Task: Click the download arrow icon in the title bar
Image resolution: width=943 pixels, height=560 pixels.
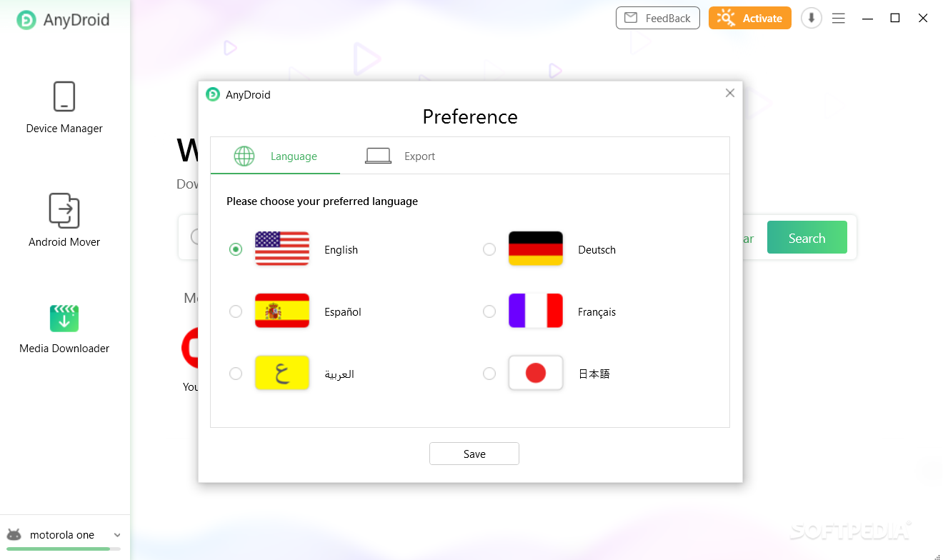Action: click(811, 19)
